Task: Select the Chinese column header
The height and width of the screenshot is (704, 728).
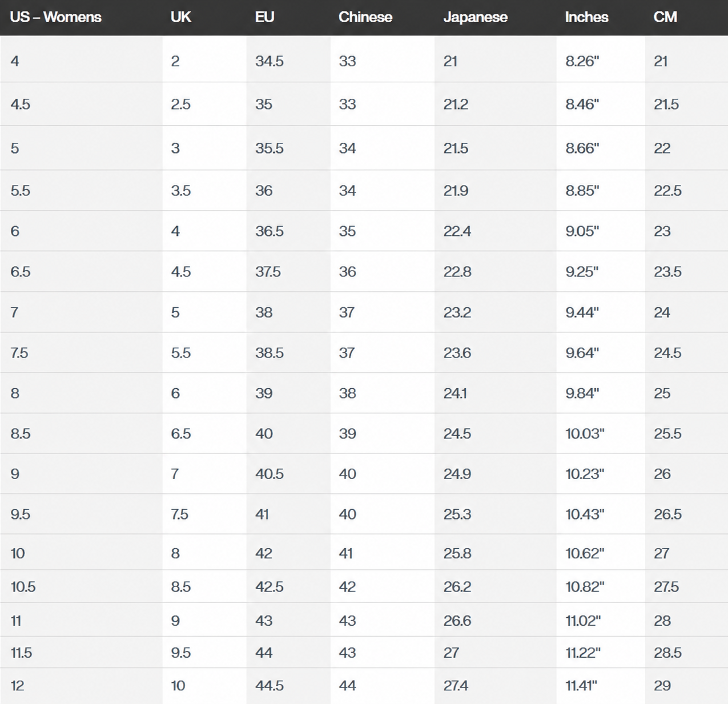Action: click(x=365, y=17)
